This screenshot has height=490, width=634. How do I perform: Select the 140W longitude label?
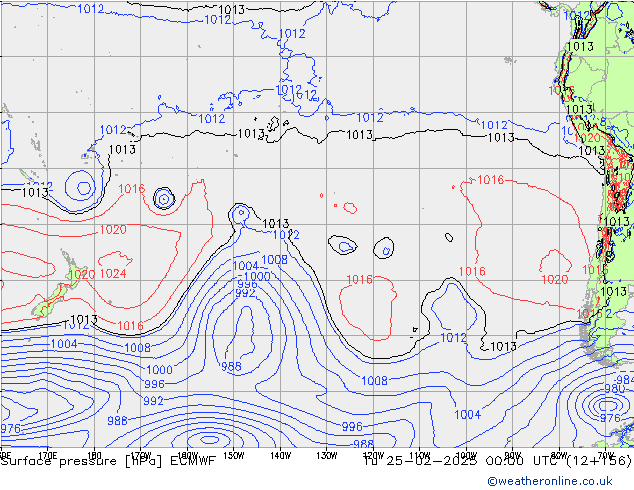(x=280, y=456)
